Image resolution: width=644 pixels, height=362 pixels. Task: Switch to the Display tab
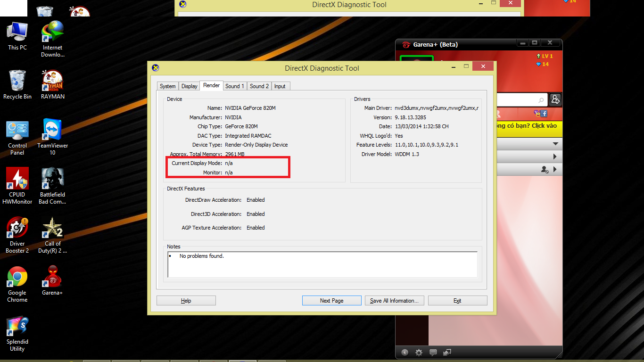[x=189, y=86]
